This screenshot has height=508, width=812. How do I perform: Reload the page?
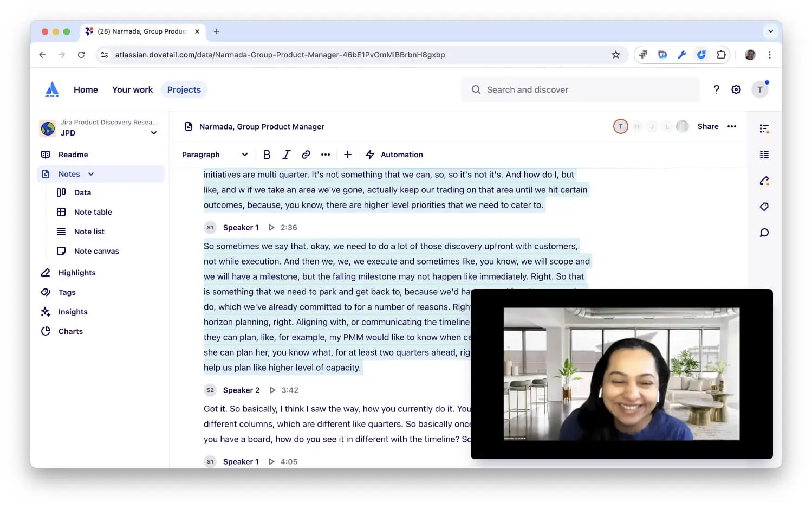(81, 55)
